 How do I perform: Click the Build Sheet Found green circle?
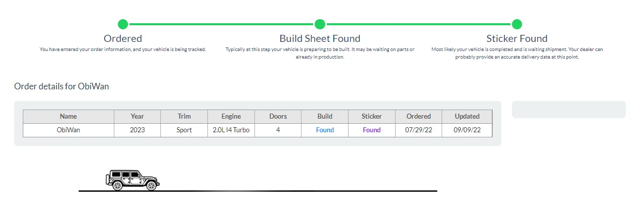(x=320, y=24)
